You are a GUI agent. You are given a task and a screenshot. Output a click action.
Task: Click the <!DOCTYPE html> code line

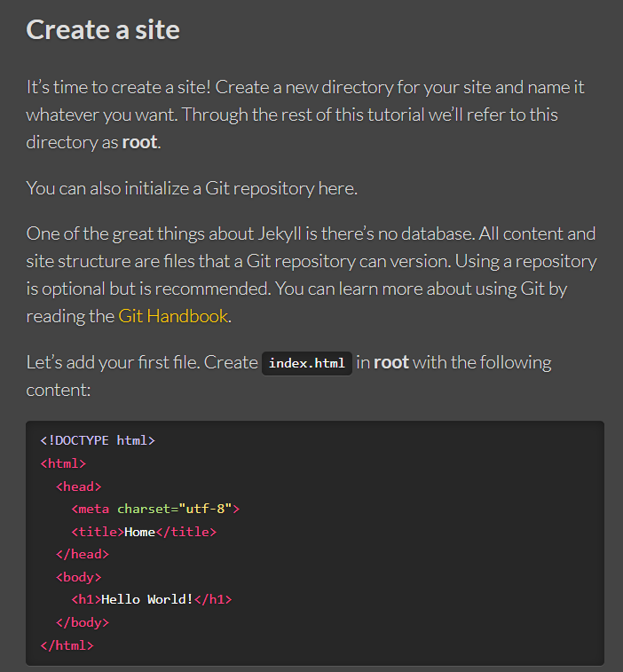point(98,440)
